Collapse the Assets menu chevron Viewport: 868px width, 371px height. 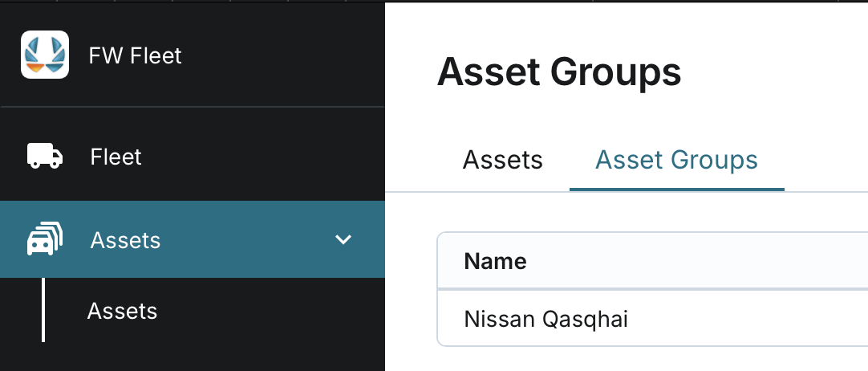click(343, 239)
